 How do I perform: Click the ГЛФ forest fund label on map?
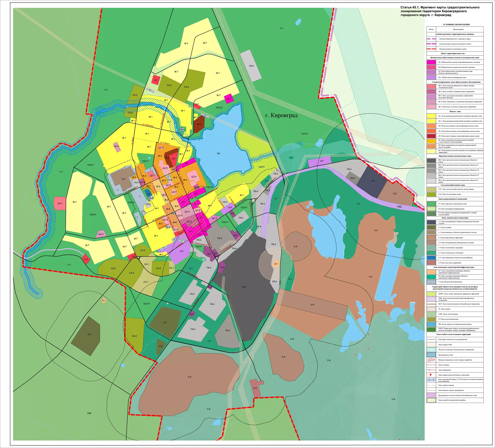pyautogui.click(x=89, y=413)
